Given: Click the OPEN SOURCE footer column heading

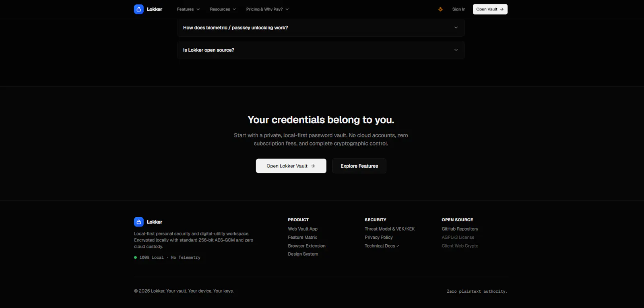Looking at the screenshot, I should pyautogui.click(x=457, y=220).
